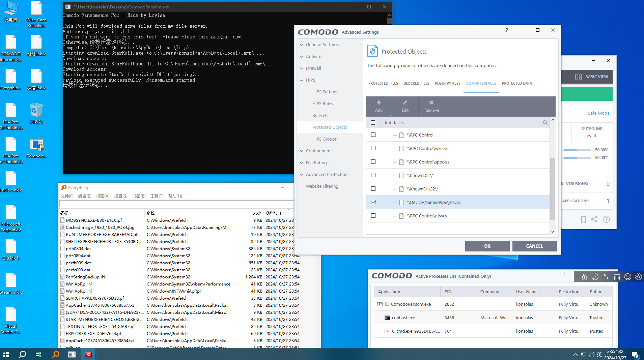This screenshot has width=644, height=360.
Task: Click the help circle icon in COMODO main window
Action: click(x=606, y=219)
